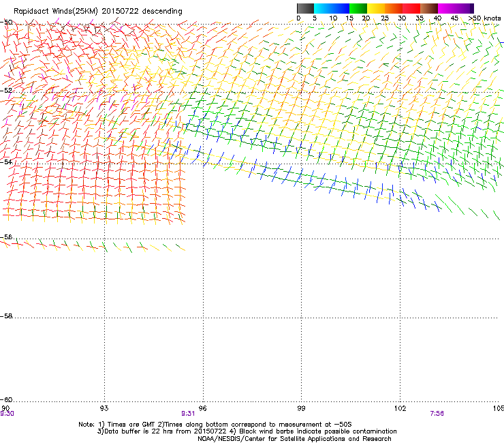
Task: Click the longitude label '99'
Action: pos(301,408)
